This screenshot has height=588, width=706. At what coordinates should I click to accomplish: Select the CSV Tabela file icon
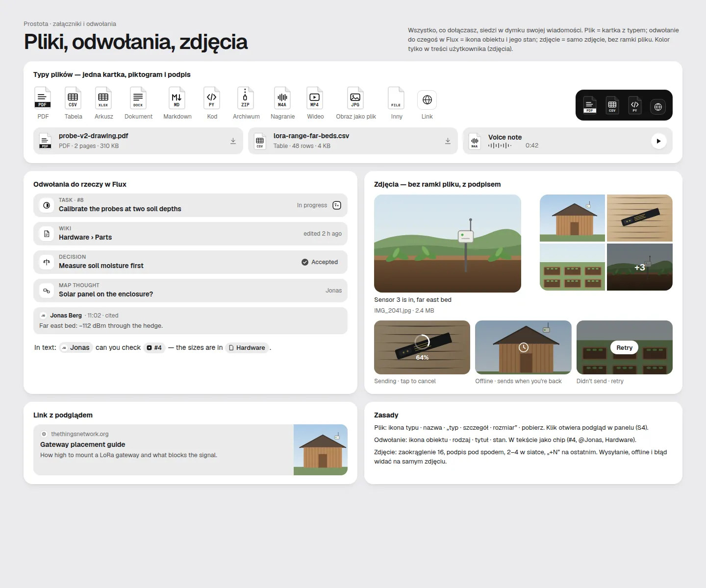click(x=73, y=98)
